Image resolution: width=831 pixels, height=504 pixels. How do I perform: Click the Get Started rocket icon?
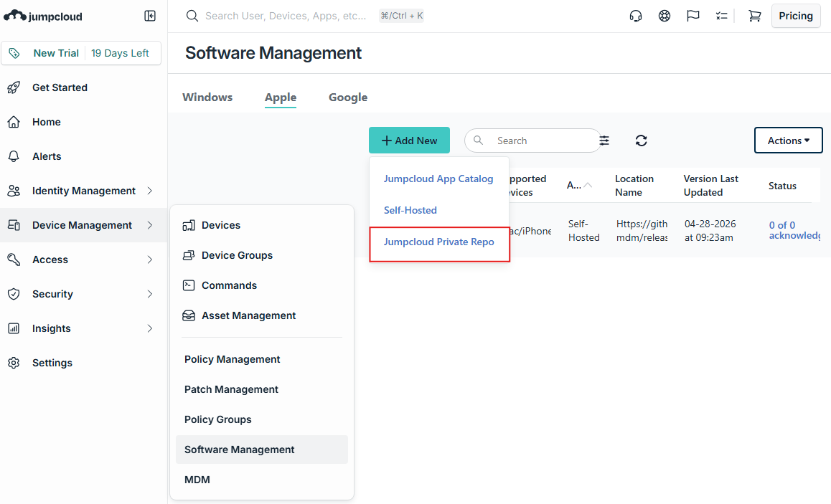click(14, 87)
